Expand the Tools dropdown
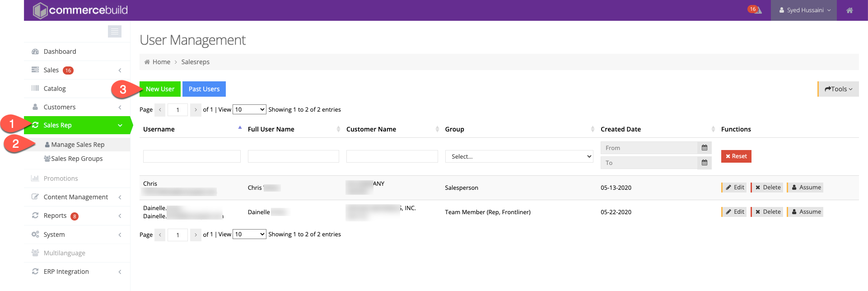This screenshot has width=868, height=291. pyautogui.click(x=838, y=89)
